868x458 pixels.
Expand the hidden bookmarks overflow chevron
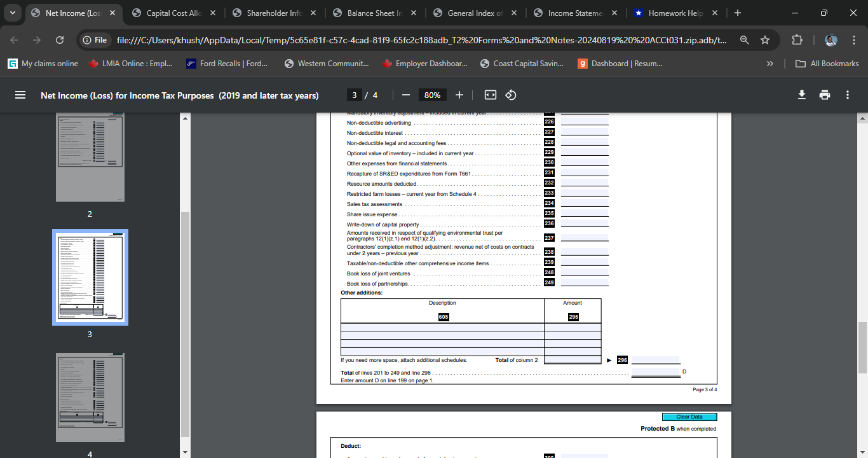[x=770, y=63]
